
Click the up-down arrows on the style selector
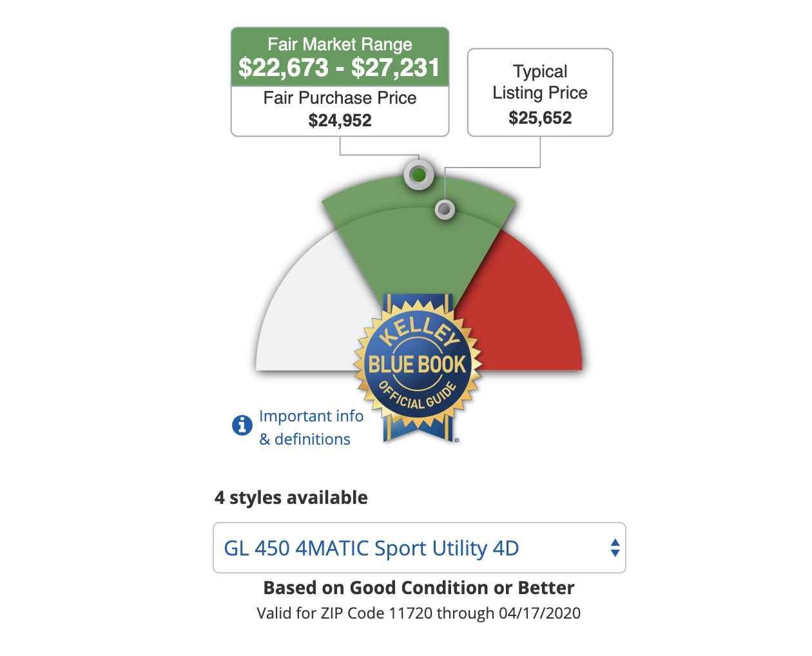point(615,548)
